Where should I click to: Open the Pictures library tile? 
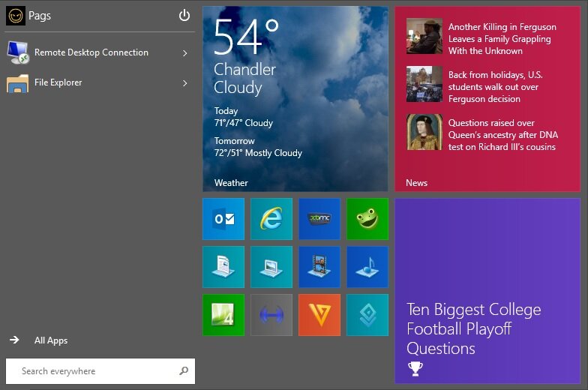(x=271, y=267)
